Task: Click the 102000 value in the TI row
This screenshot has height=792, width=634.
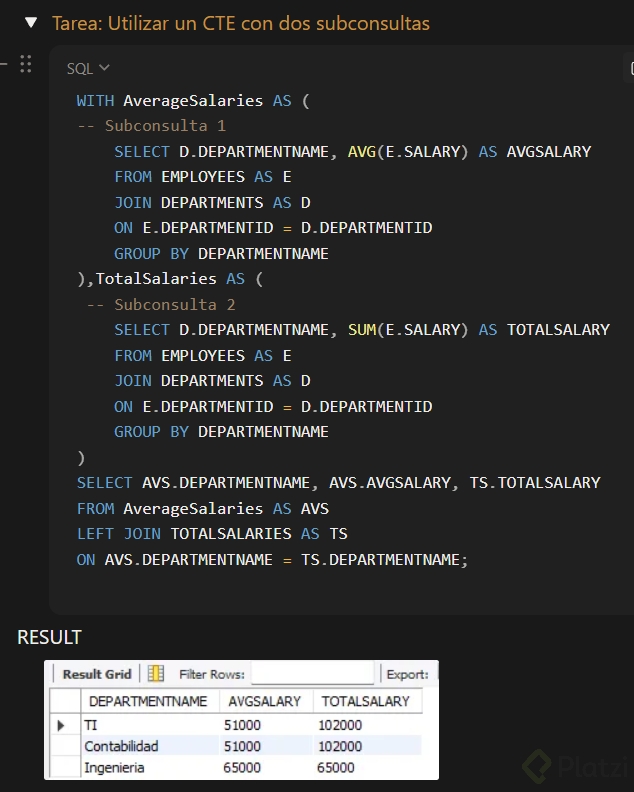Action: 340,725
